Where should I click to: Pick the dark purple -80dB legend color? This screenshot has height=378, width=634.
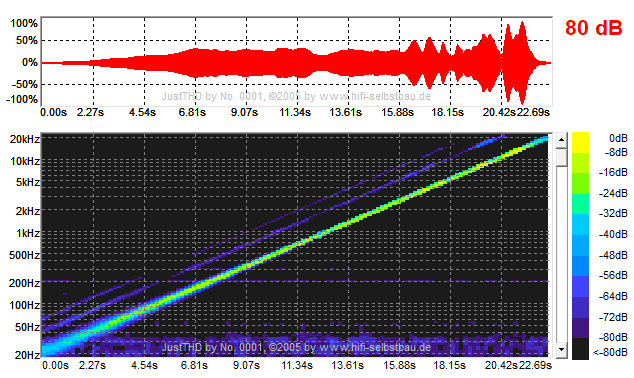point(580,328)
